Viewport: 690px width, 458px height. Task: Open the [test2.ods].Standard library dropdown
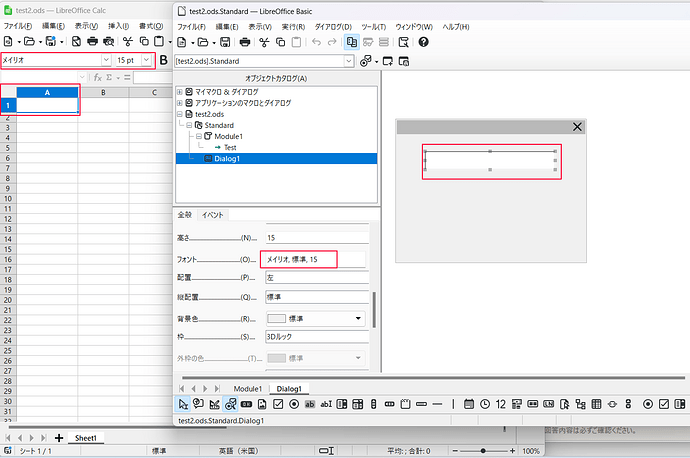tap(349, 61)
